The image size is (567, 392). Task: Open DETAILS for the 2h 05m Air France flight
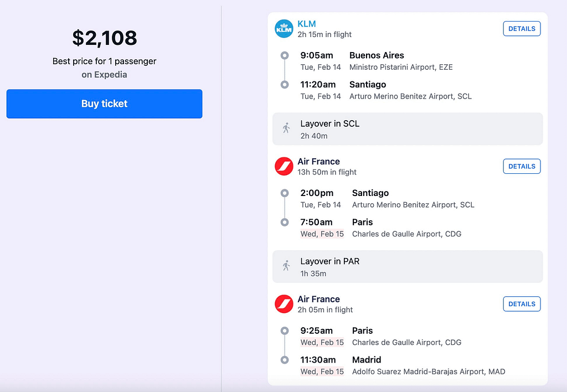(x=522, y=304)
